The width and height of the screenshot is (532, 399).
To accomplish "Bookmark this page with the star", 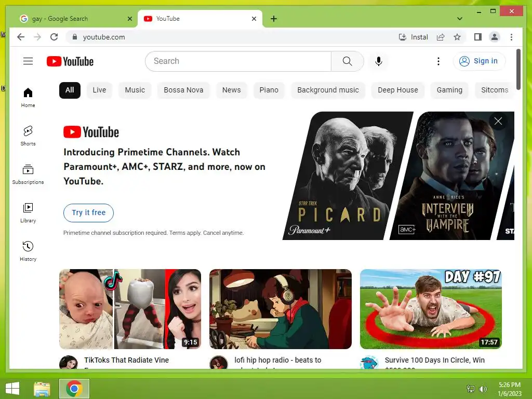I will tap(457, 37).
